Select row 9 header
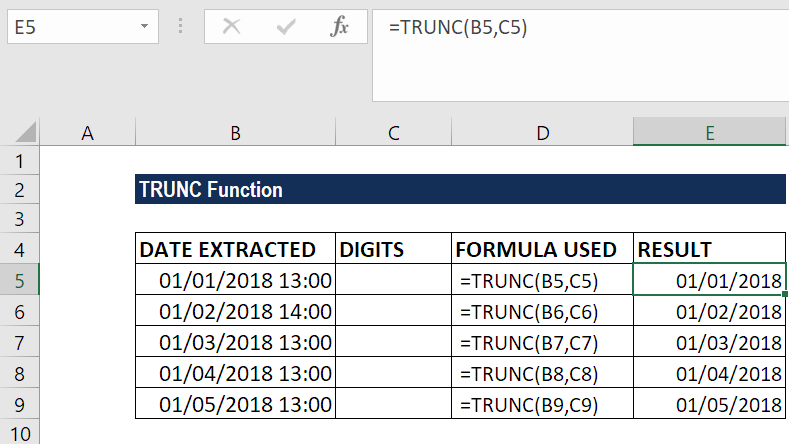This screenshot has width=789, height=444. [x=19, y=404]
